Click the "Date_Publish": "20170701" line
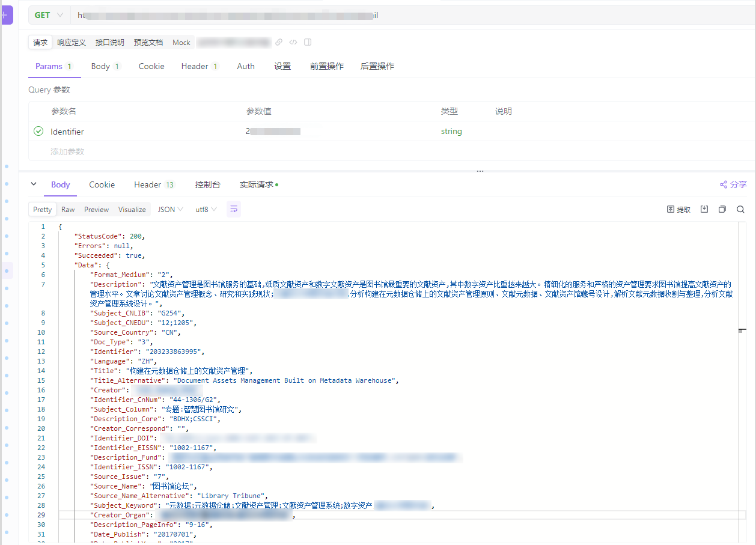Image resolution: width=756 pixels, height=545 pixels. coord(143,534)
